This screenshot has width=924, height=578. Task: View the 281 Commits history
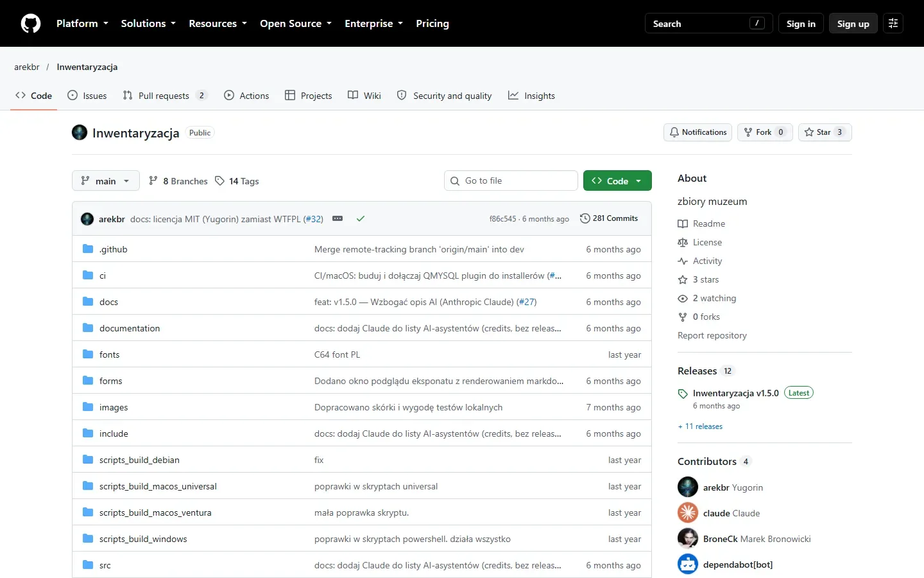pyautogui.click(x=609, y=218)
